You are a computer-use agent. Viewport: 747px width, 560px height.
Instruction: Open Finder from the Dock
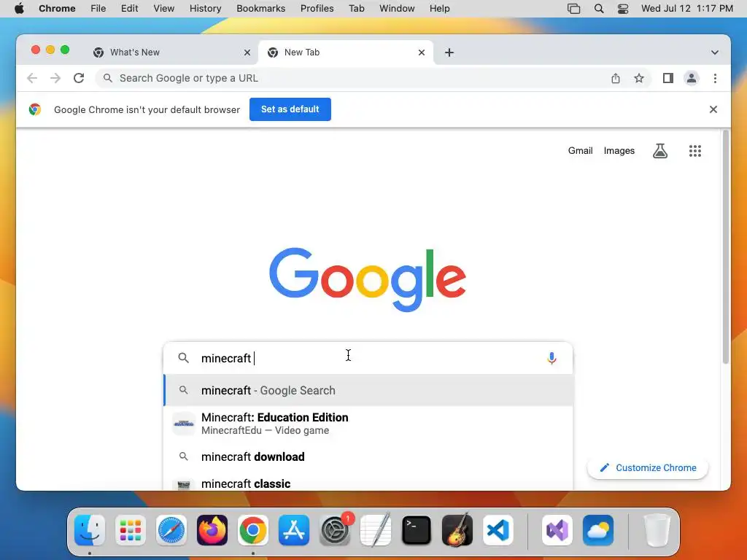pos(90,530)
